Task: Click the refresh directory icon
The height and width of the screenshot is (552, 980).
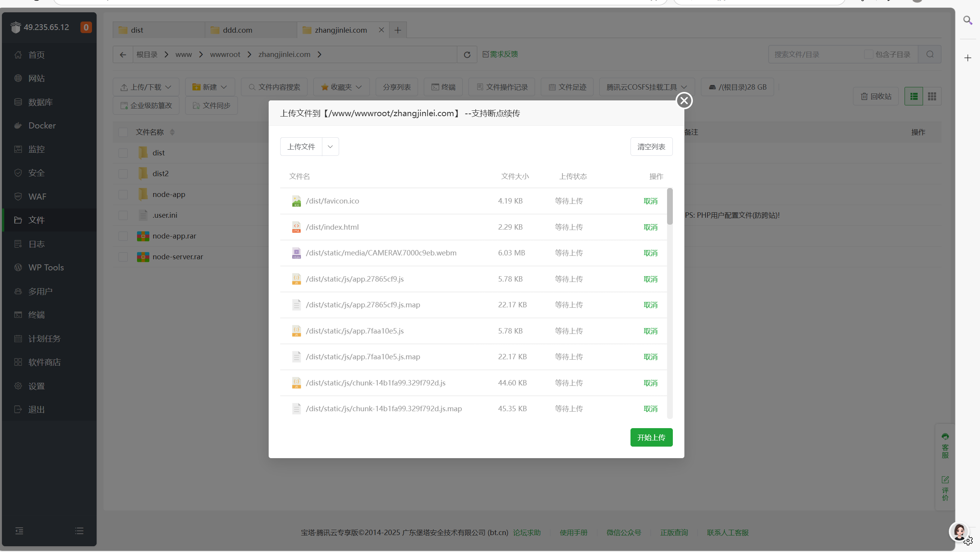Action: coord(467,55)
